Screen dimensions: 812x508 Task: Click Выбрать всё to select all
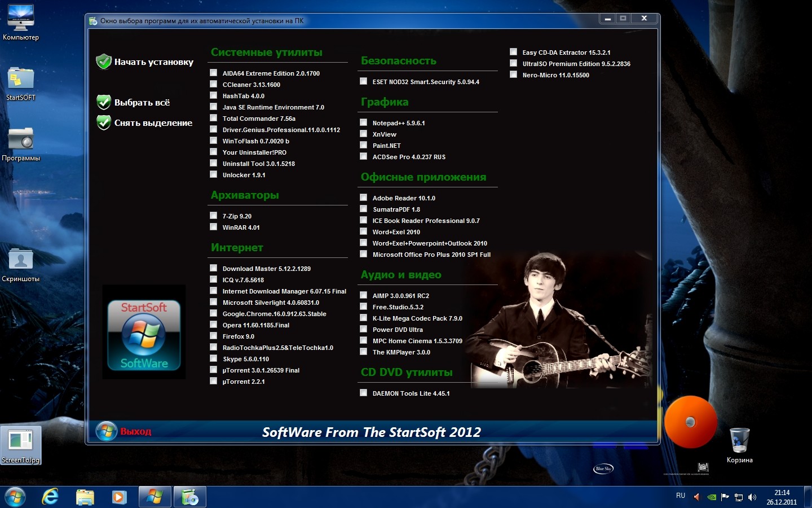point(142,103)
